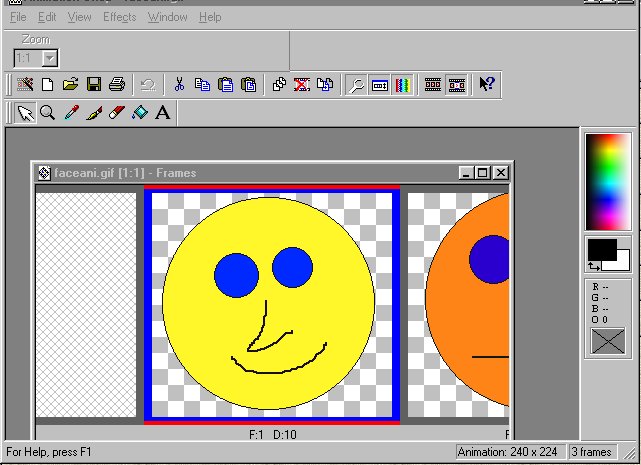
Task: Click the filmstrip frames view icon
Action: (433, 85)
